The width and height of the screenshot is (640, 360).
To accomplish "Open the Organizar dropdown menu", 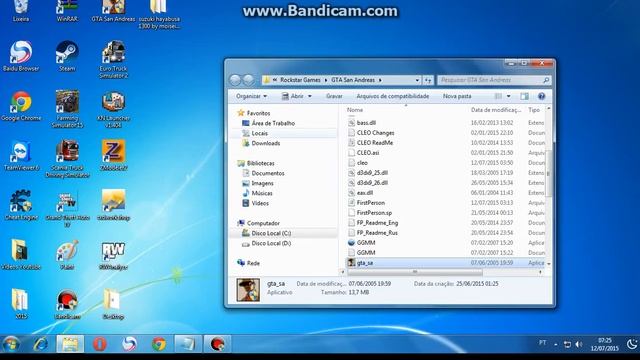I will point(251,96).
